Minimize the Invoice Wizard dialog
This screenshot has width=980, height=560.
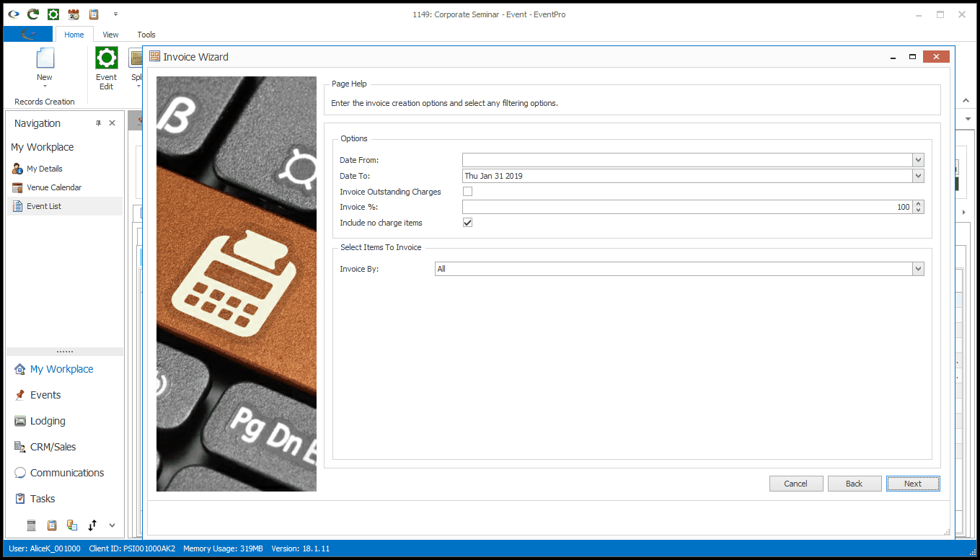pyautogui.click(x=893, y=57)
